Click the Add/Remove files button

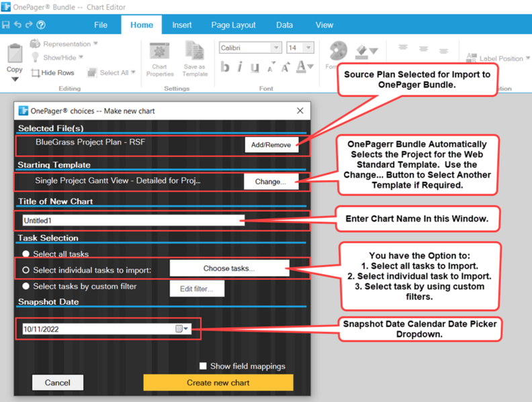(271, 145)
